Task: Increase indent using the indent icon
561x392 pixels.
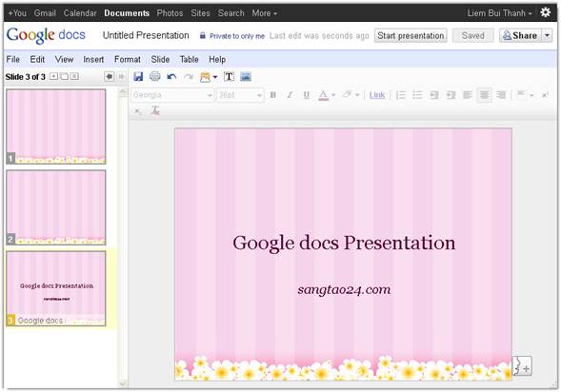Action: tap(451, 95)
